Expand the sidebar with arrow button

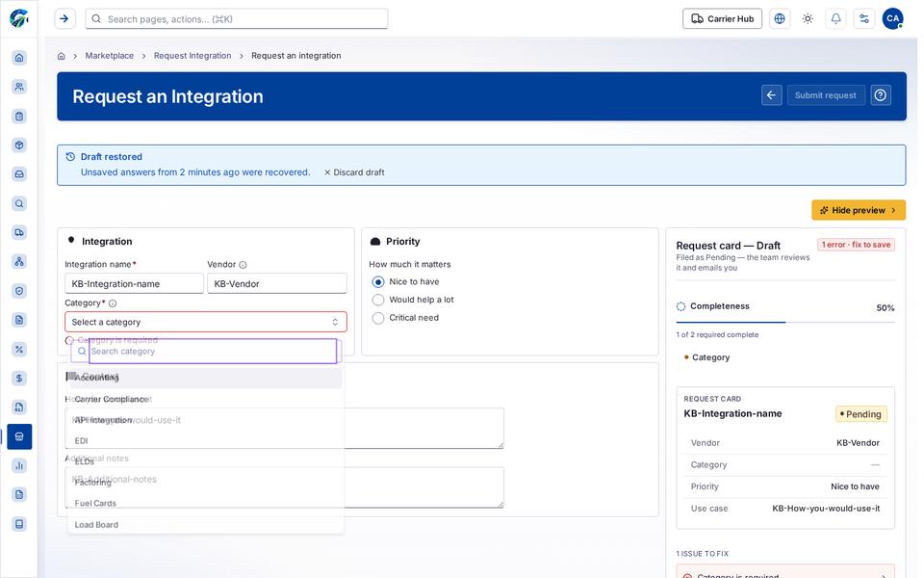64,19
